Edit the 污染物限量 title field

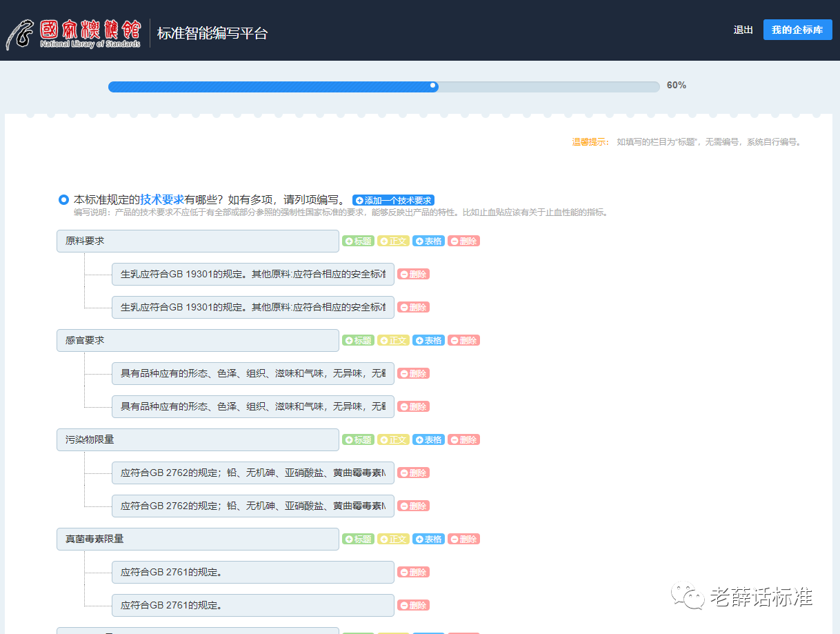click(x=197, y=440)
